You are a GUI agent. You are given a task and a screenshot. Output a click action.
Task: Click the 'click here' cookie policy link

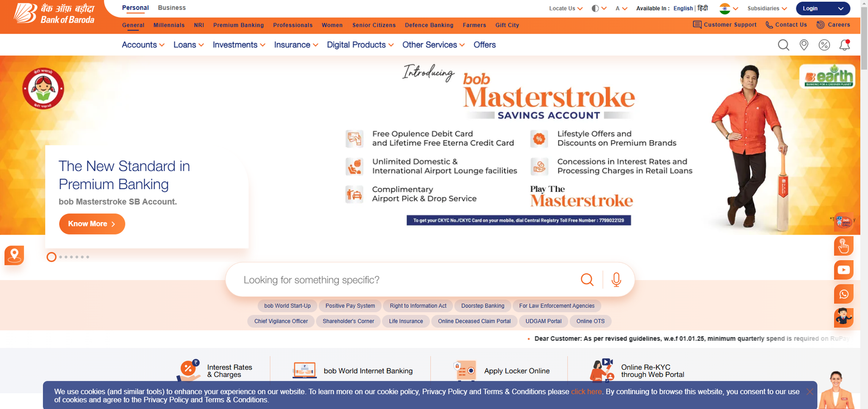pos(586,392)
